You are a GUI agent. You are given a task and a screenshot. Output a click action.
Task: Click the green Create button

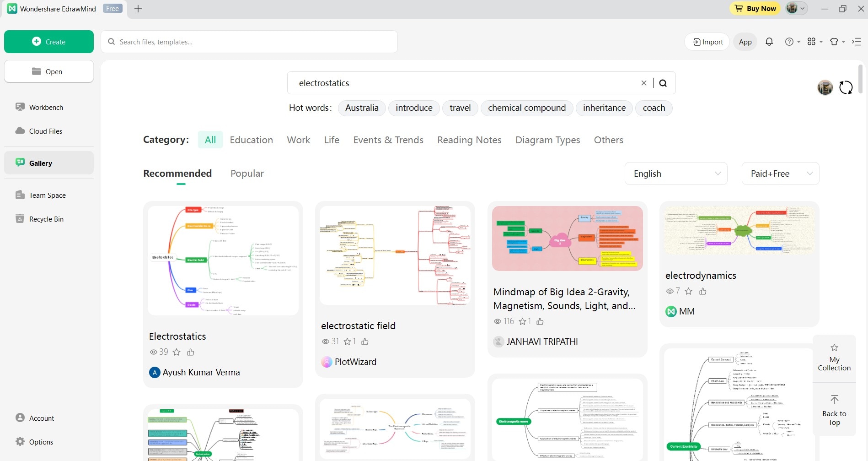(x=49, y=42)
